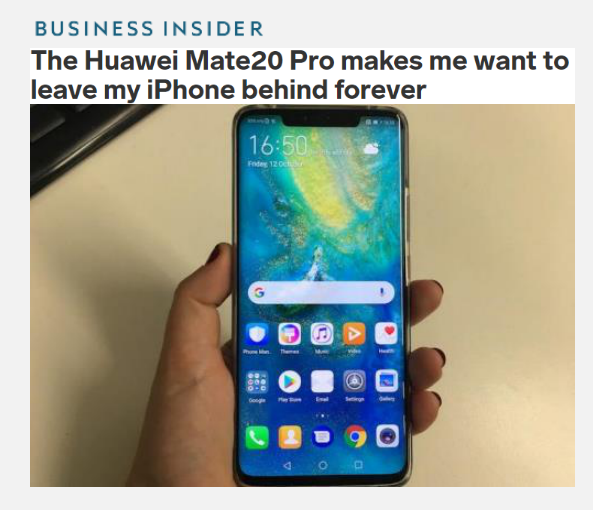
Task: Open the orange Video app icon
Action: [354, 334]
